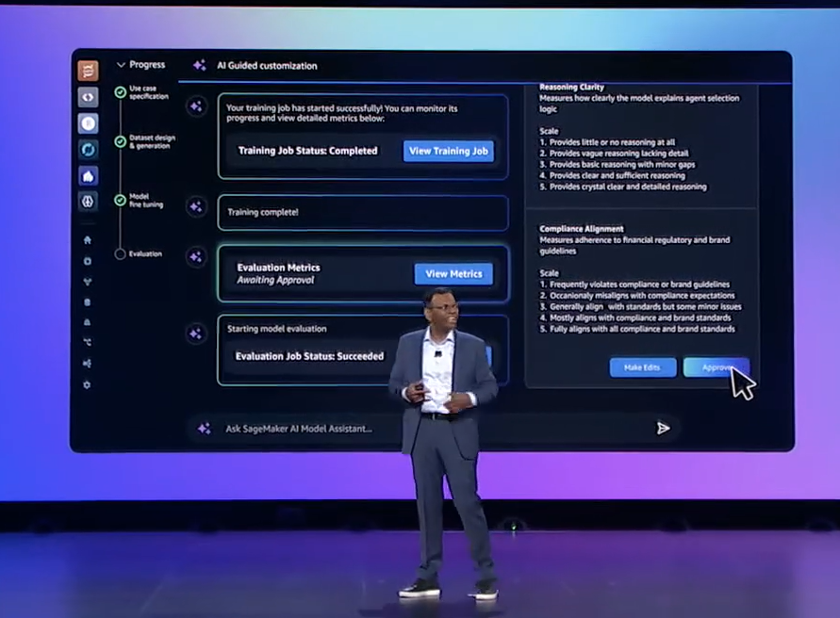Click the Use case specification completed checkmark

coord(120,92)
